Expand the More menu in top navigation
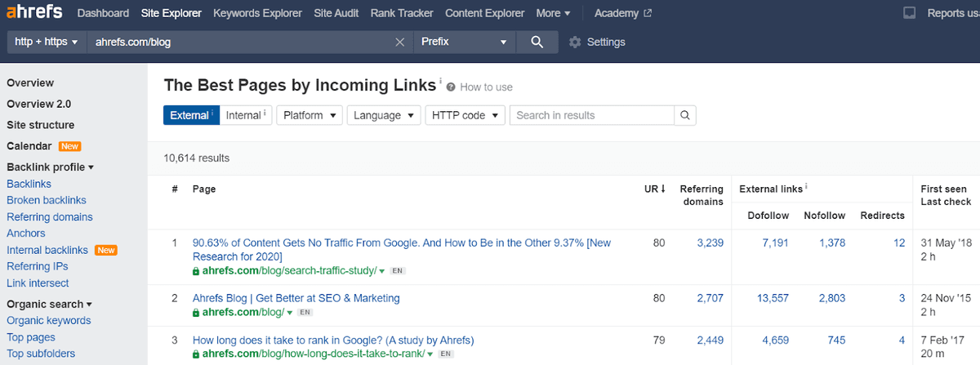Viewport: 980px width, 365px height. [x=553, y=13]
